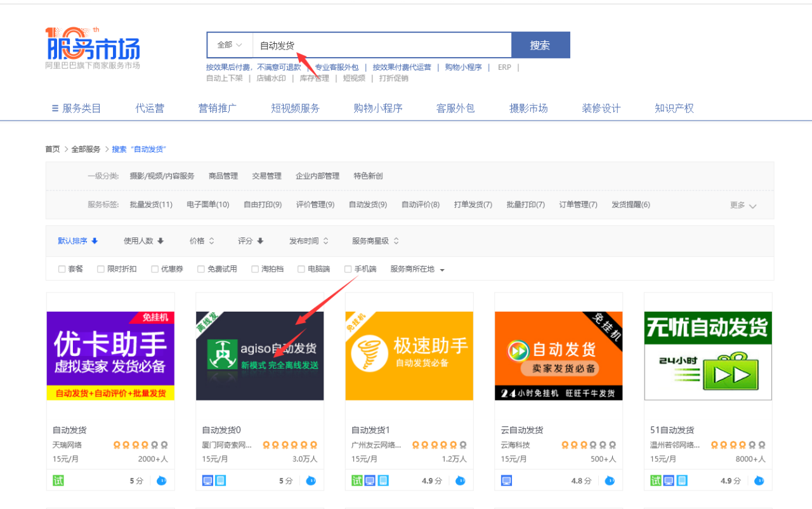This screenshot has height=509, width=812.
Task: Click the green 试 icon on 自动发货 card
Action: coord(58,480)
